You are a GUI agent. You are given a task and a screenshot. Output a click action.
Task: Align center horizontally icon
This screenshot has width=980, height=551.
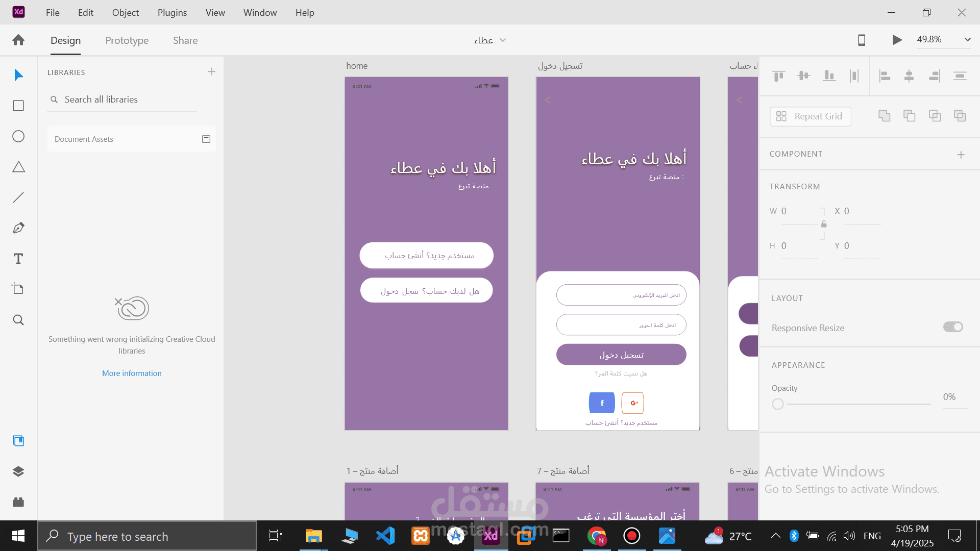(x=909, y=76)
